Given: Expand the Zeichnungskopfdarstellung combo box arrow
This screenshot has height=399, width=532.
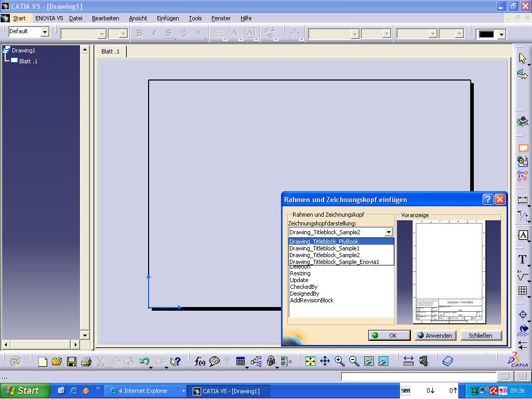Looking at the screenshot, I should pos(389,232).
